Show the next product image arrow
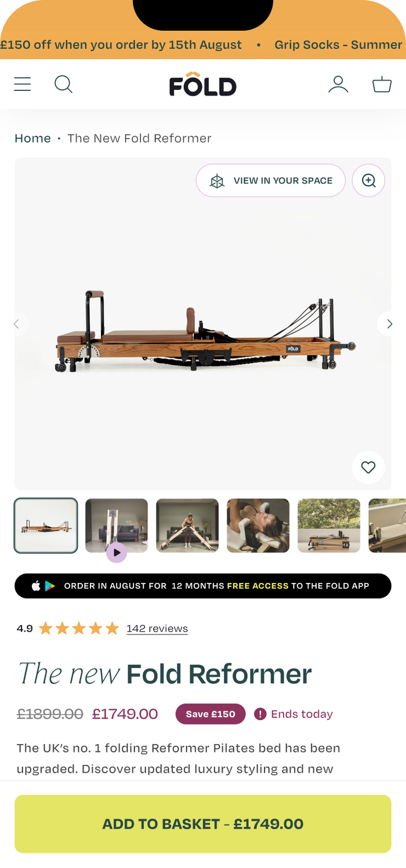This screenshot has width=406, height=868. (390, 324)
